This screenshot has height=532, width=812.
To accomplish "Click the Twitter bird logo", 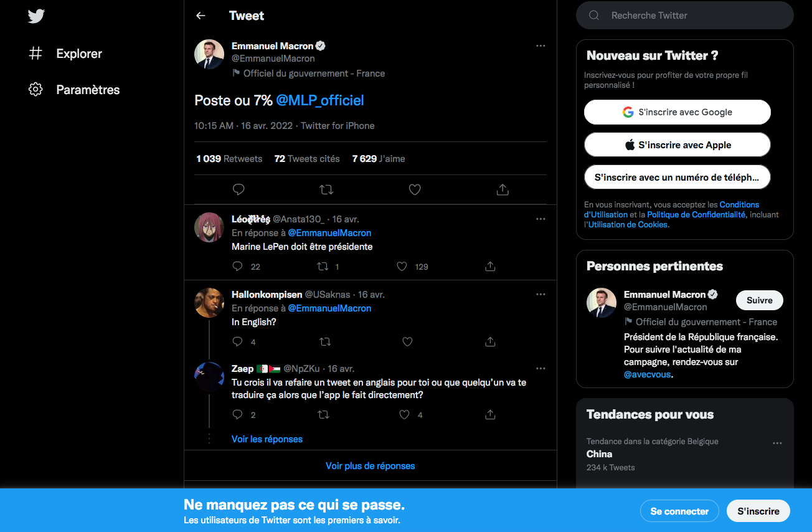I will point(36,16).
